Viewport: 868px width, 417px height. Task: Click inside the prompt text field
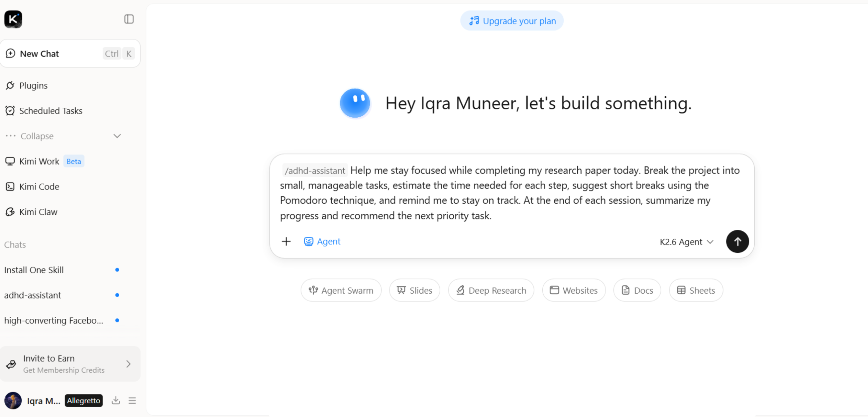[512, 193]
